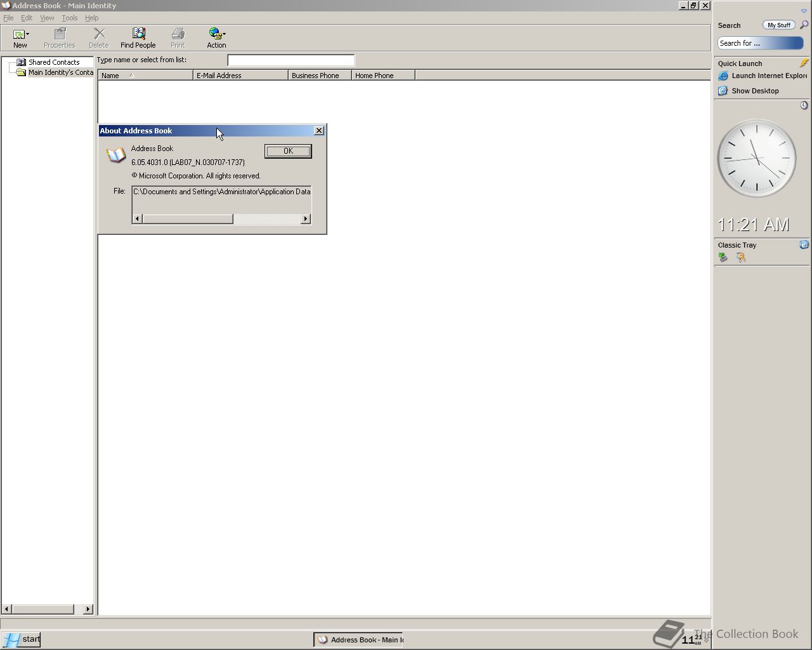Click the Quick Launch lightning bolt icon
This screenshot has width=812, height=650.
[x=804, y=63]
